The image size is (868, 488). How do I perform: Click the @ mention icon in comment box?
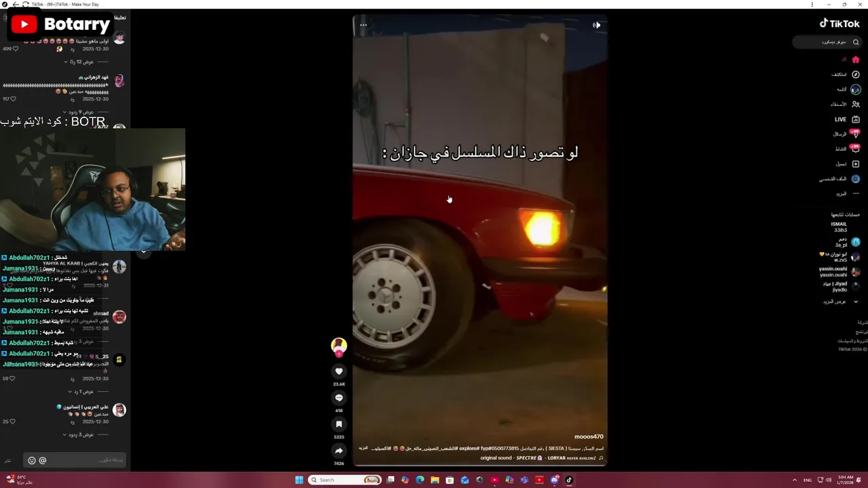[43, 460]
